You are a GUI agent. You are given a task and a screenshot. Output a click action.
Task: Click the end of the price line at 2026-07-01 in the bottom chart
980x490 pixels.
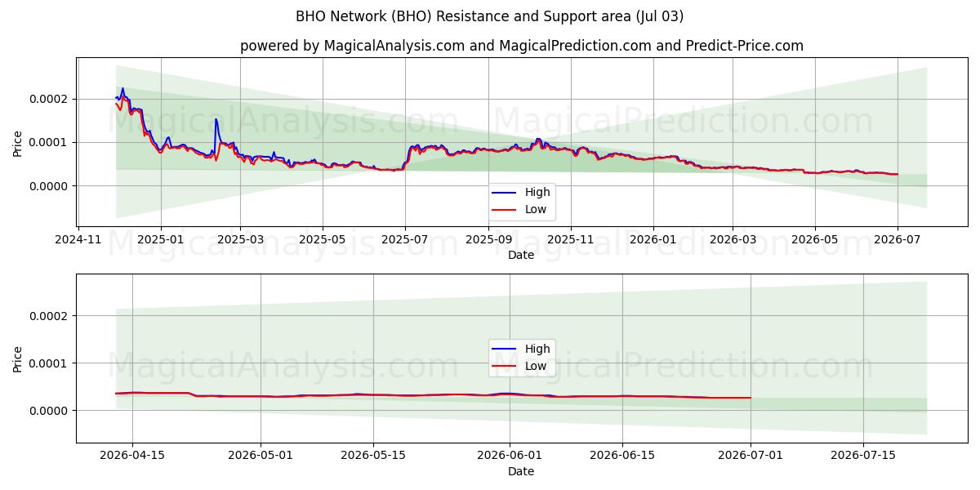click(x=751, y=398)
